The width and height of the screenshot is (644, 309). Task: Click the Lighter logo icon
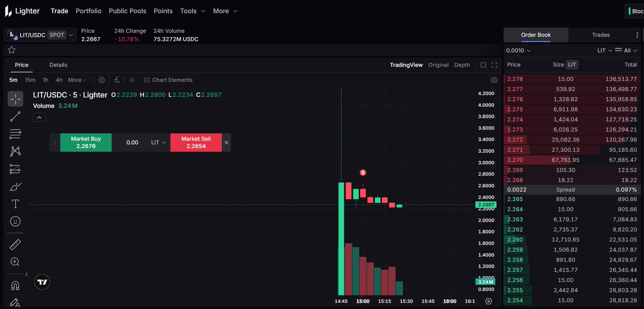tap(8, 11)
